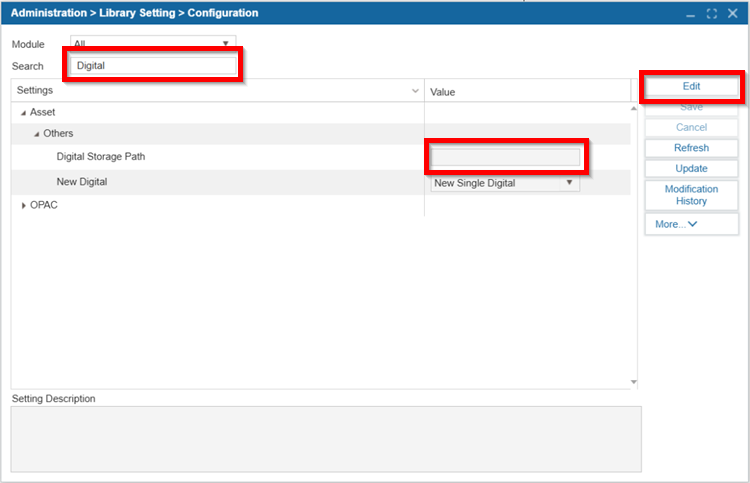Click the Setting Description text area
Screen dimensions: 750x483
click(326, 439)
